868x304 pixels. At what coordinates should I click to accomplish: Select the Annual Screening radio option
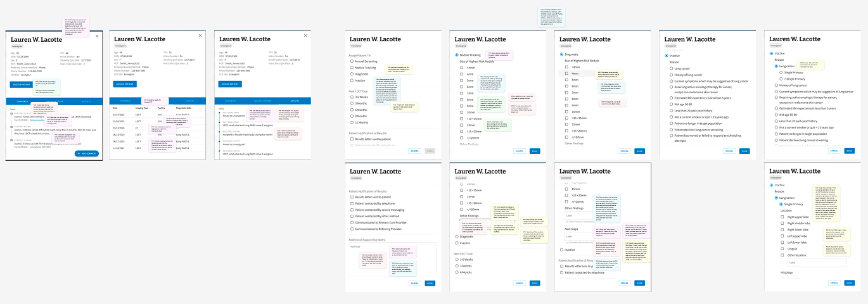[x=352, y=61]
